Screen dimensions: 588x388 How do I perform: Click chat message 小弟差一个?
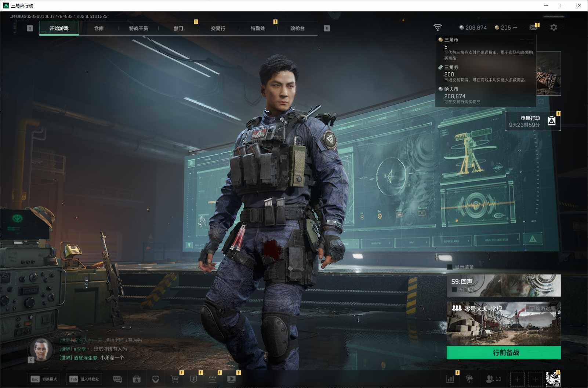[112, 358]
